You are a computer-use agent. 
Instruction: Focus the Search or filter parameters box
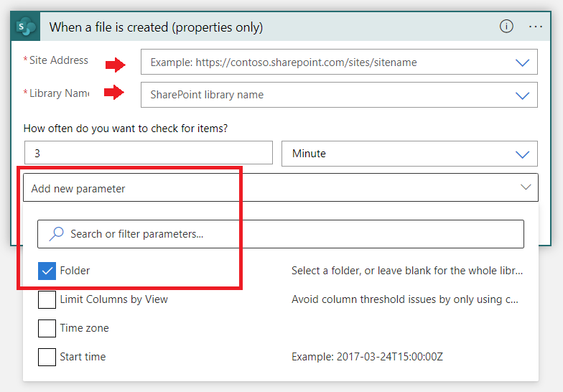[x=287, y=234]
